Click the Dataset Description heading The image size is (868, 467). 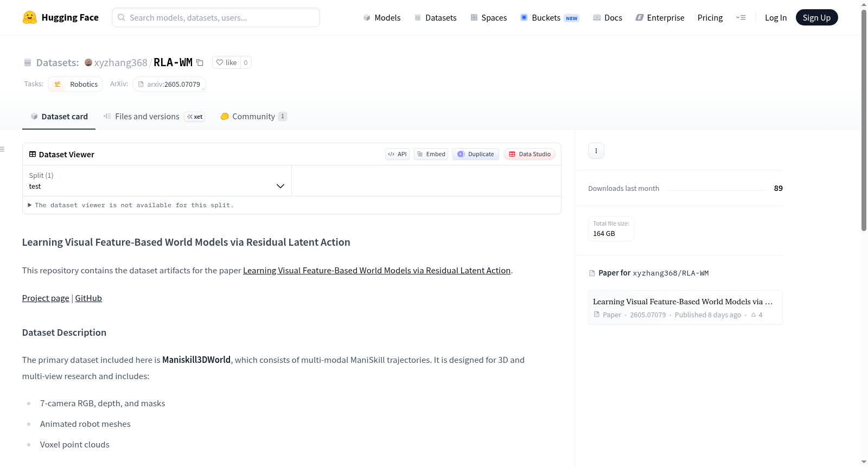click(x=64, y=332)
